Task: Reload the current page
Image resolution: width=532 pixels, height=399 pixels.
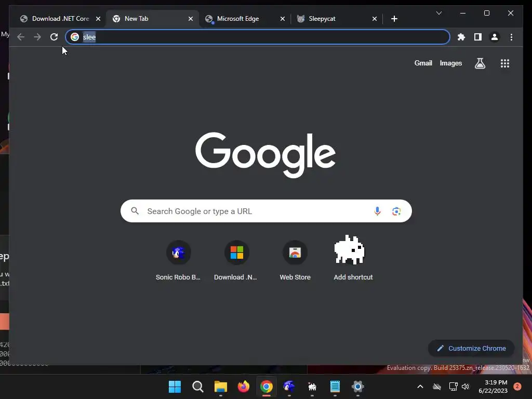Action: point(54,37)
